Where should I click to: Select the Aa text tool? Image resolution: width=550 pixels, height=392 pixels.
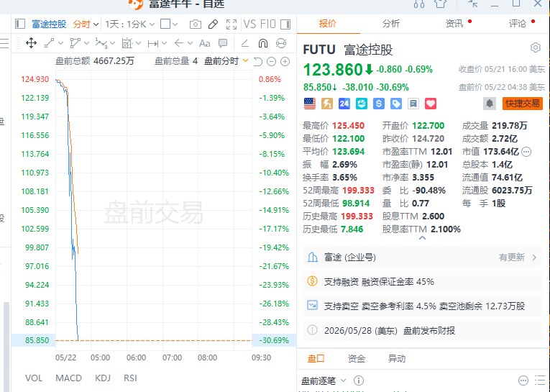point(204,43)
